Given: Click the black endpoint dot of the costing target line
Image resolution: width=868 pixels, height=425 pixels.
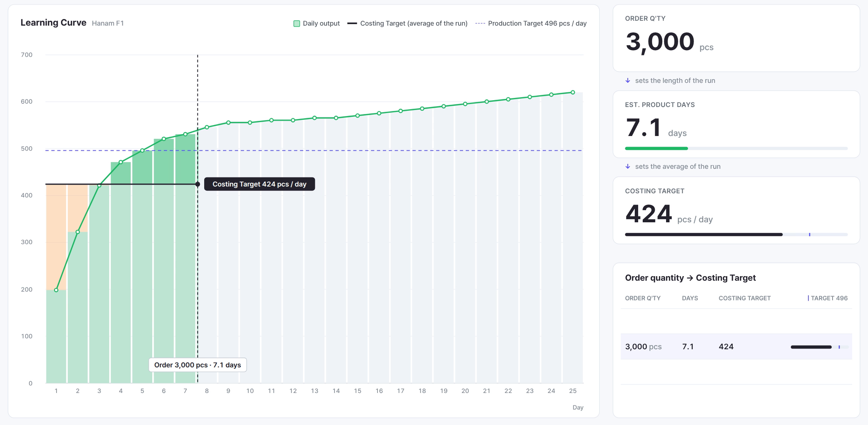Looking at the screenshot, I should click(x=197, y=184).
